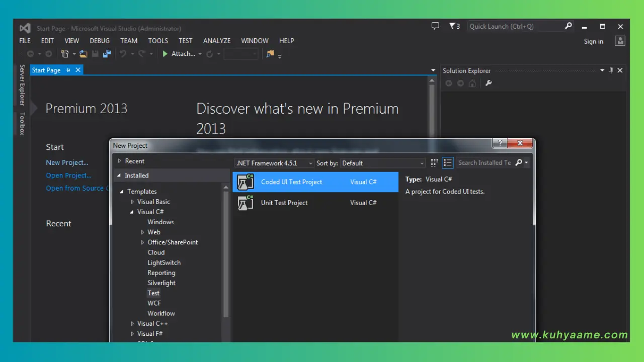Open the feedback speech bubble icon
The height and width of the screenshot is (362, 644).
click(x=435, y=26)
